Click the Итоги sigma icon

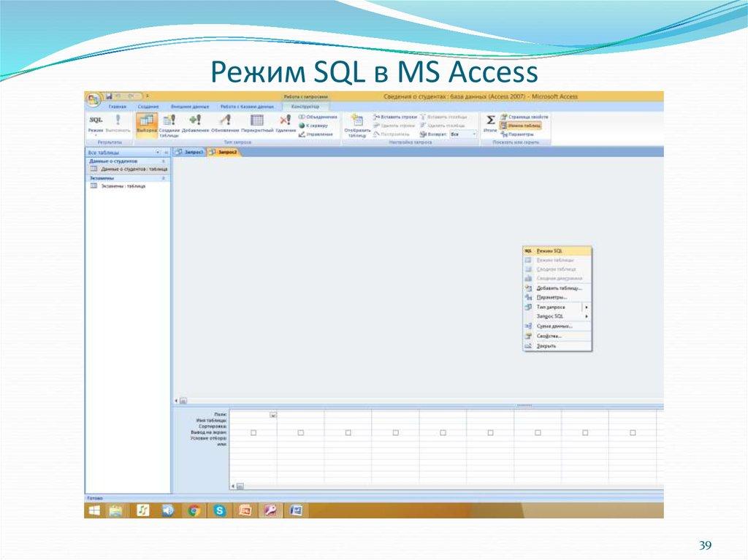[x=491, y=120]
